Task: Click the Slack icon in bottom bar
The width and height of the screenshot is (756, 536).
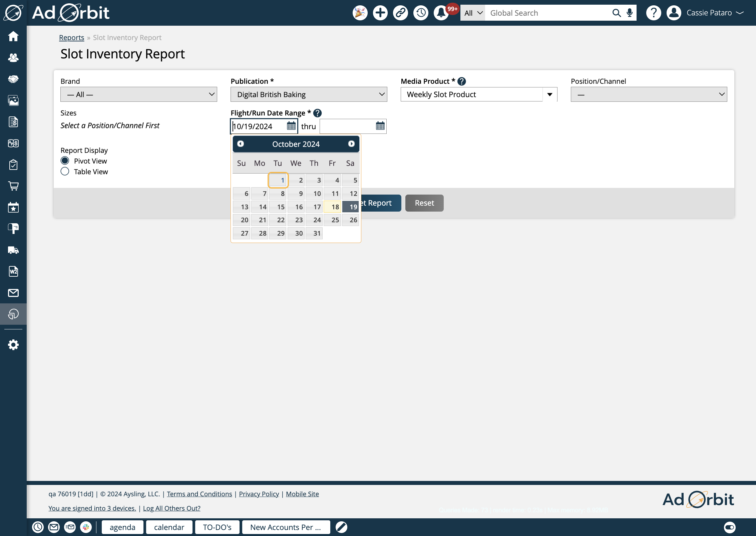Action: [86, 527]
